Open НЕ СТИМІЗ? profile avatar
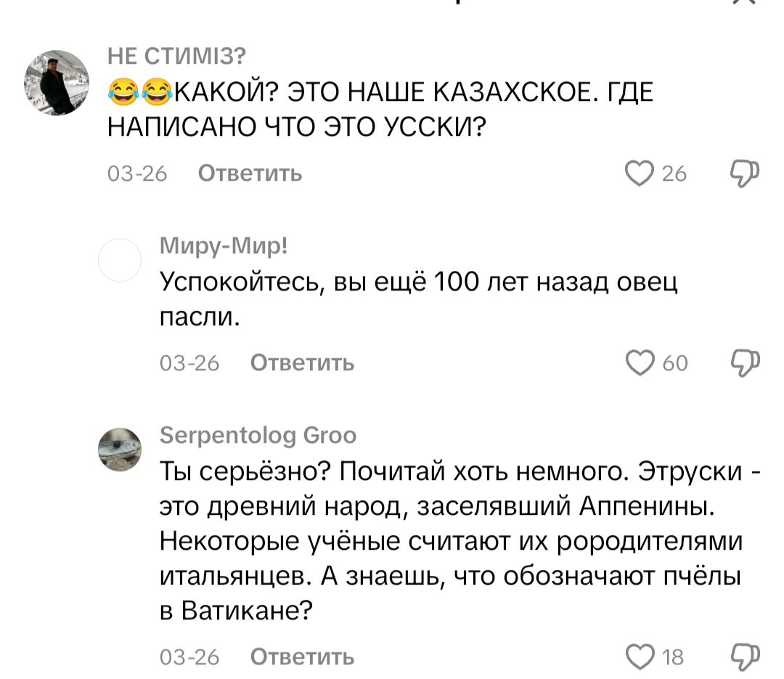 57,84
